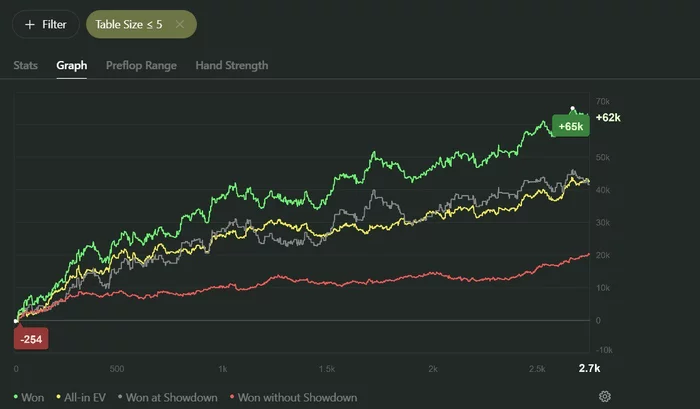The image size is (700, 409).
Task: Click the 500 hands x-axis label
Action: tap(117, 368)
